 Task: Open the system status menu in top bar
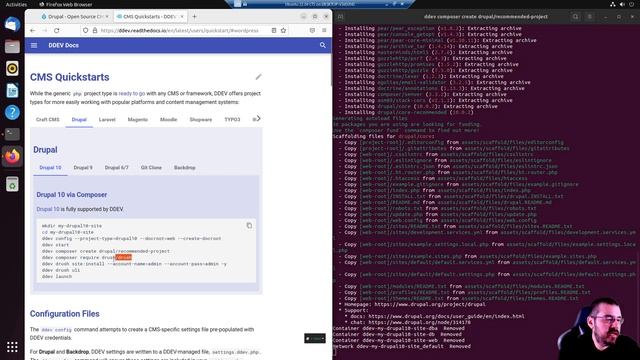[622, 4]
